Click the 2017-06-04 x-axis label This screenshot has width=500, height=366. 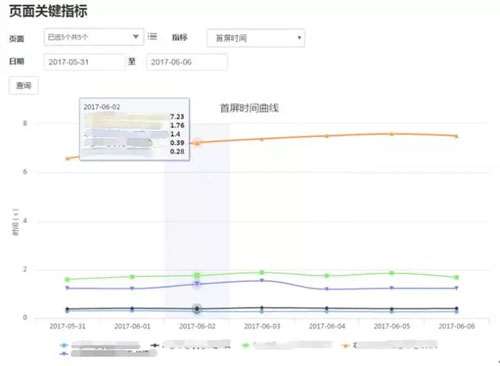coord(327,326)
